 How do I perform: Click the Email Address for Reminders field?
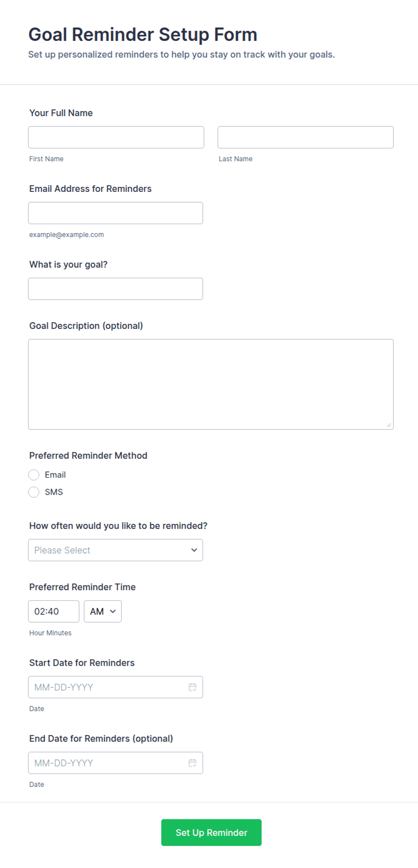pos(116,213)
